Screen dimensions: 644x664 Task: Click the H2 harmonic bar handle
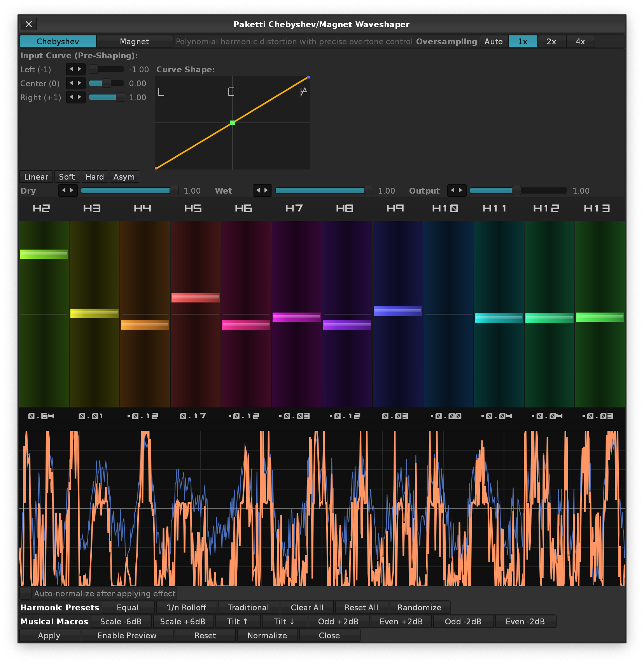[44, 254]
